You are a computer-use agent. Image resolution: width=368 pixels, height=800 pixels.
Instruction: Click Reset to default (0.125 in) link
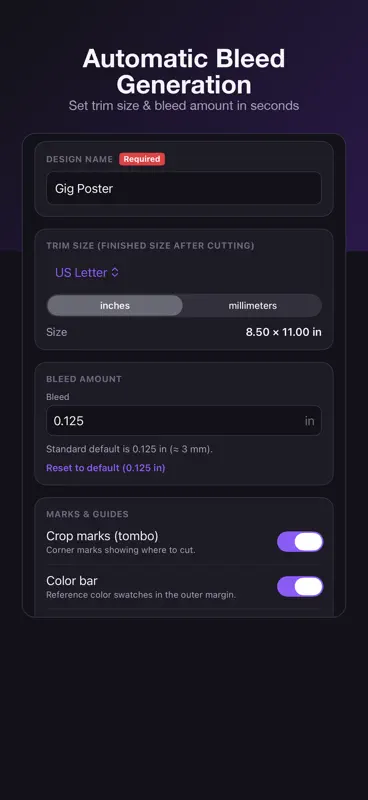click(x=106, y=468)
